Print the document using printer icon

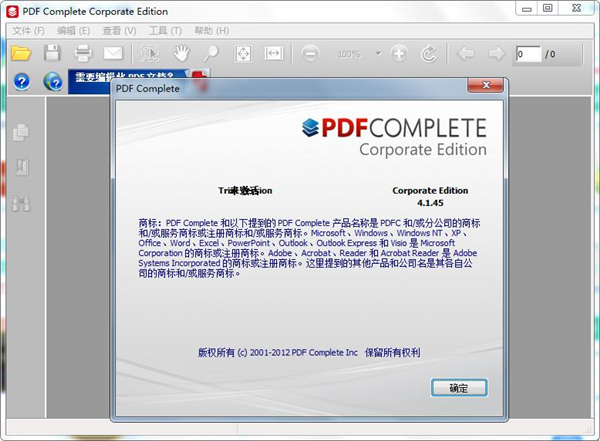coord(83,53)
